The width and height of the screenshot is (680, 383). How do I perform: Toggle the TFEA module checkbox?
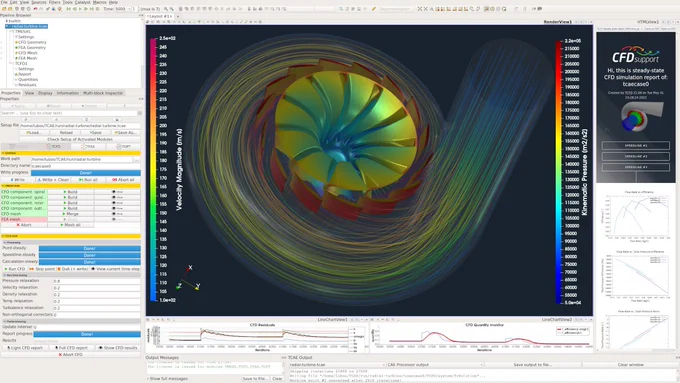coord(88,147)
